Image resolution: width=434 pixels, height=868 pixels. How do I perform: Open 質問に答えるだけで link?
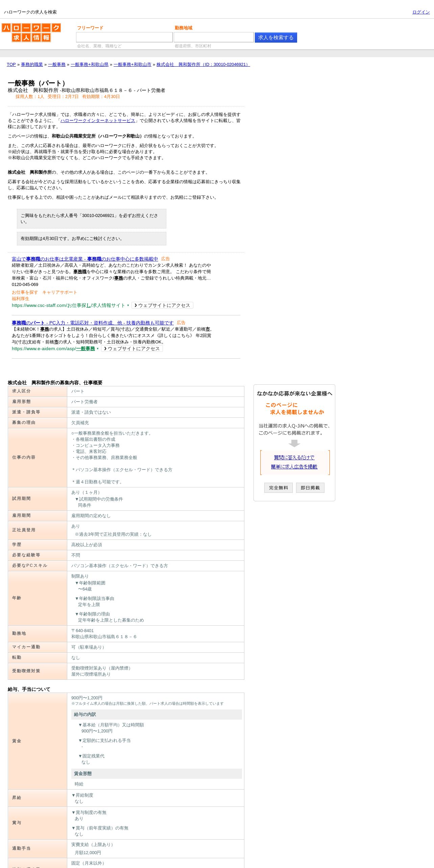click(294, 458)
